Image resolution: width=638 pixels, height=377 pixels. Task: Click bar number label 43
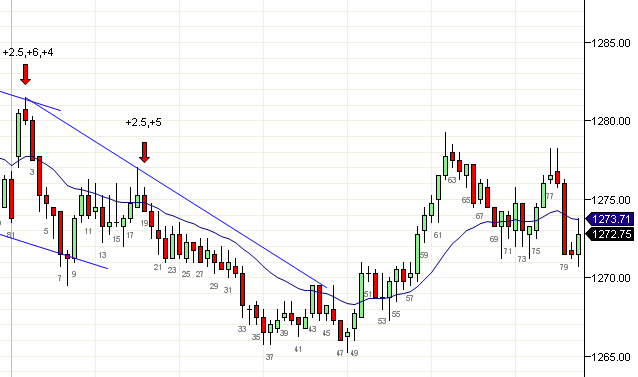[312, 329]
